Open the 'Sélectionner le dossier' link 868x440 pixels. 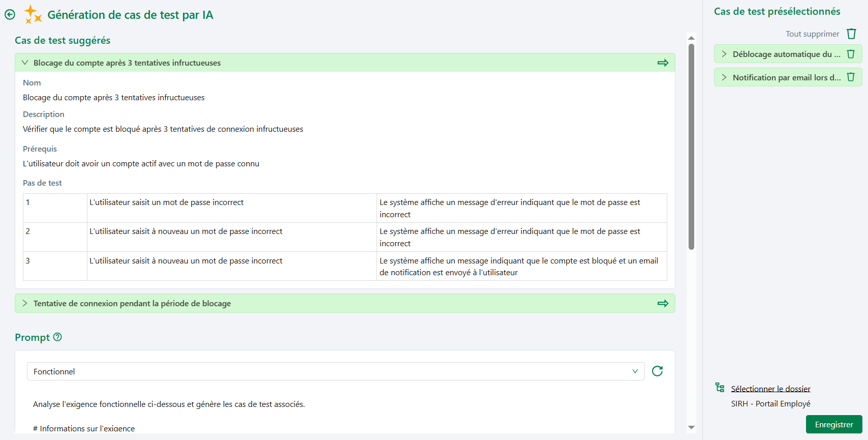point(770,389)
